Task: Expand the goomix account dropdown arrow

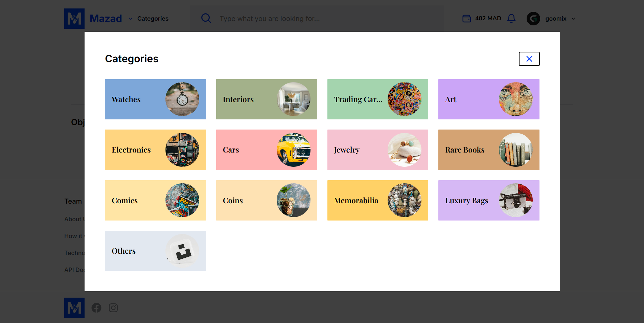Action: 573,19
